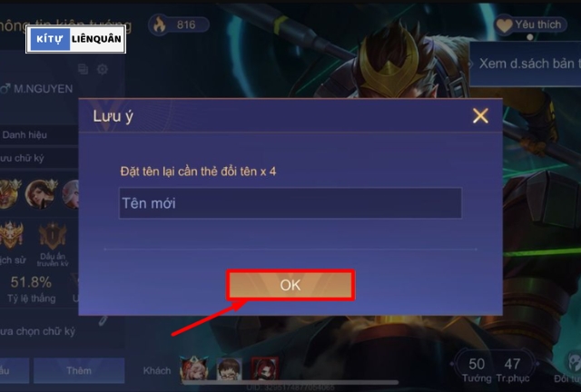The height and width of the screenshot is (392, 581).
Task: Click the KÍTỰ LIÊNQUÂN logo
Action: point(76,39)
